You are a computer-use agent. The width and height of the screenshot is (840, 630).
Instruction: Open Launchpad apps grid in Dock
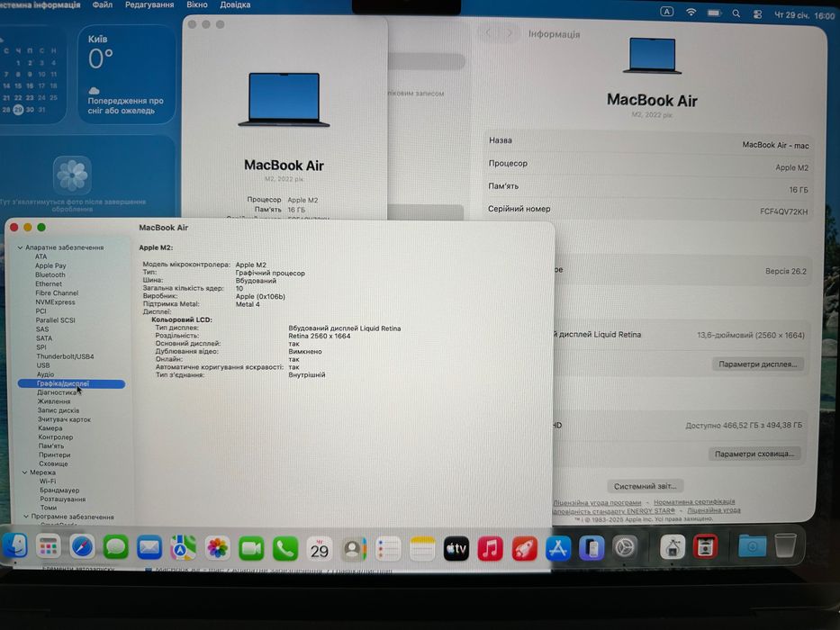click(x=49, y=547)
